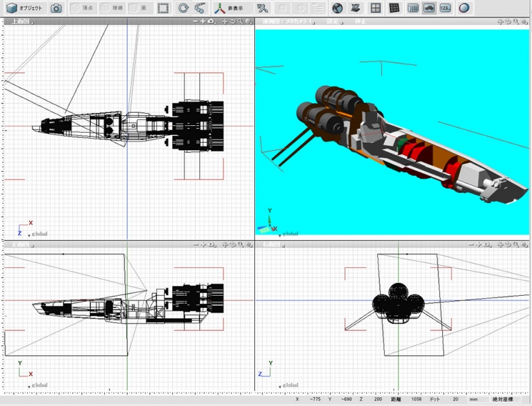Select the camera icon in the toolbar
This screenshot has width=532, height=406.
(x=56, y=8)
